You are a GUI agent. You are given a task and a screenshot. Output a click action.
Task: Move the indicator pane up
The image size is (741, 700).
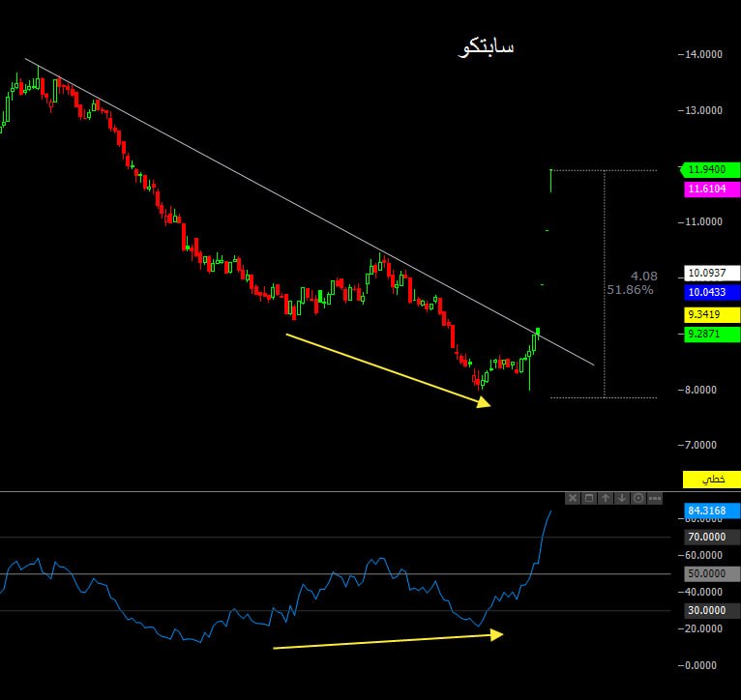point(606,498)
